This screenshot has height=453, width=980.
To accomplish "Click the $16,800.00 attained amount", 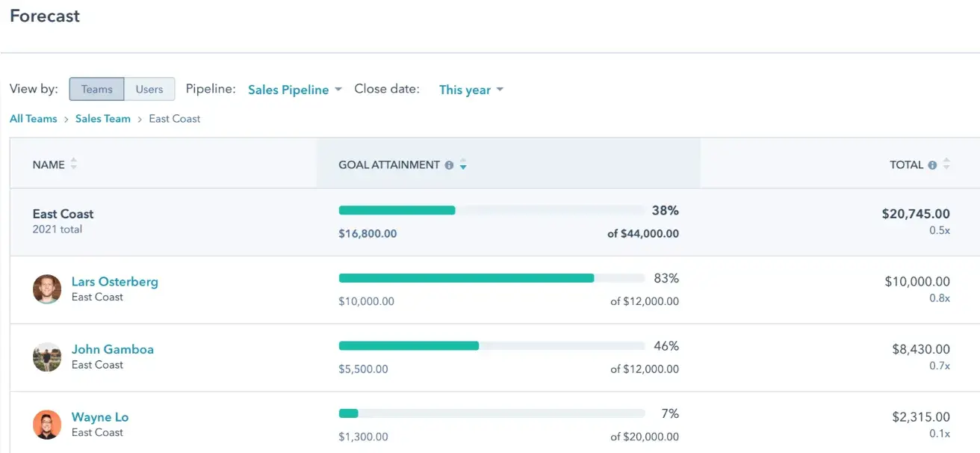I will click(x=368, y=234).
